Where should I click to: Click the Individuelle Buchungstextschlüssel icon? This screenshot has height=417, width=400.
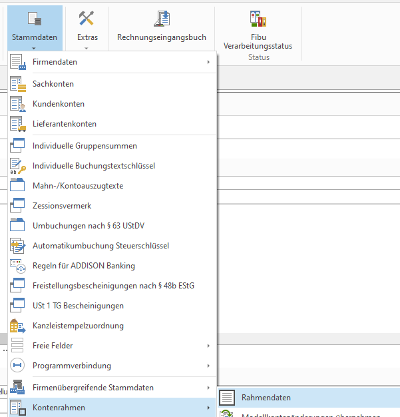18,166
